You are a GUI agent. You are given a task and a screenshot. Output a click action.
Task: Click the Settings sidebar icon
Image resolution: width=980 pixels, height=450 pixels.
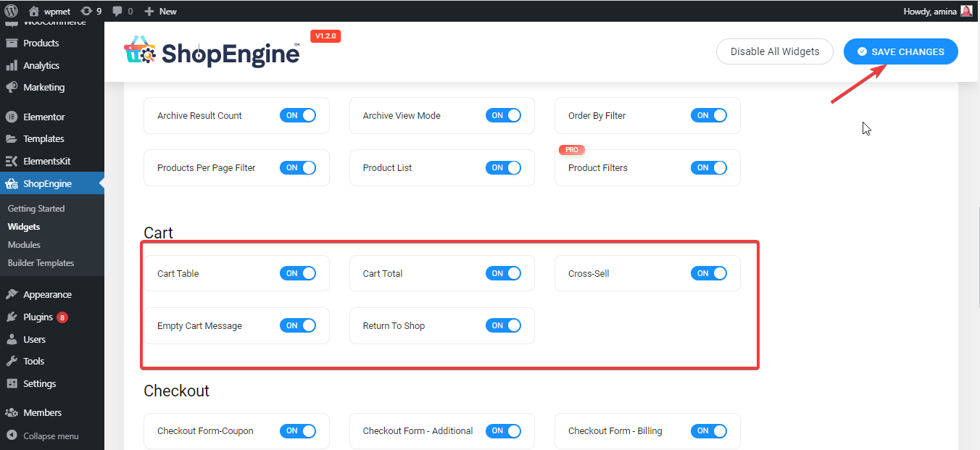tap(12, 383)
